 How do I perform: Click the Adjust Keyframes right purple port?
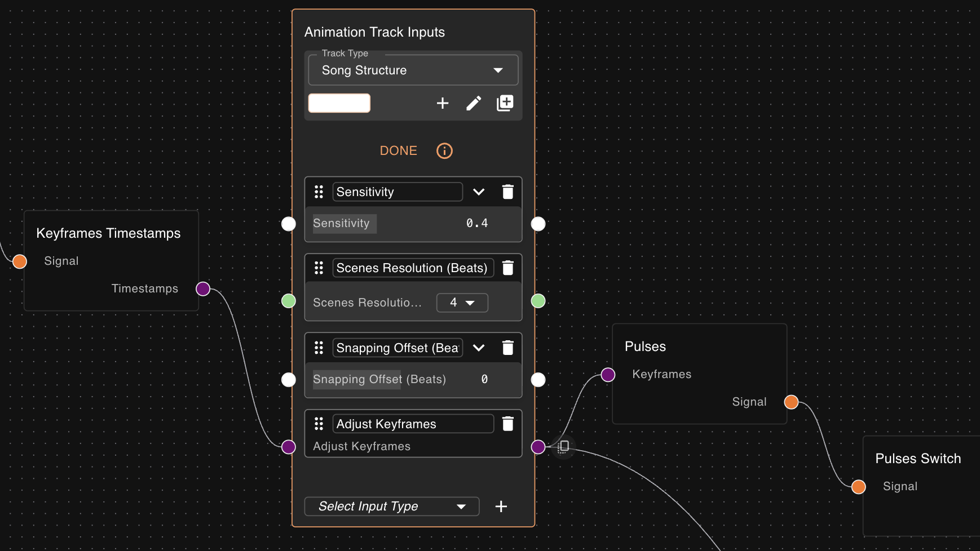click(x=538, y=447)
